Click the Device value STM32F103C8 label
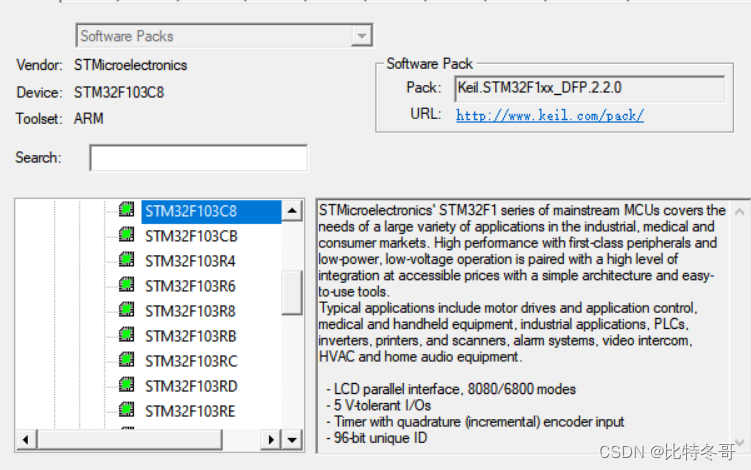This screenshot has width=751, height=470. 119,92
